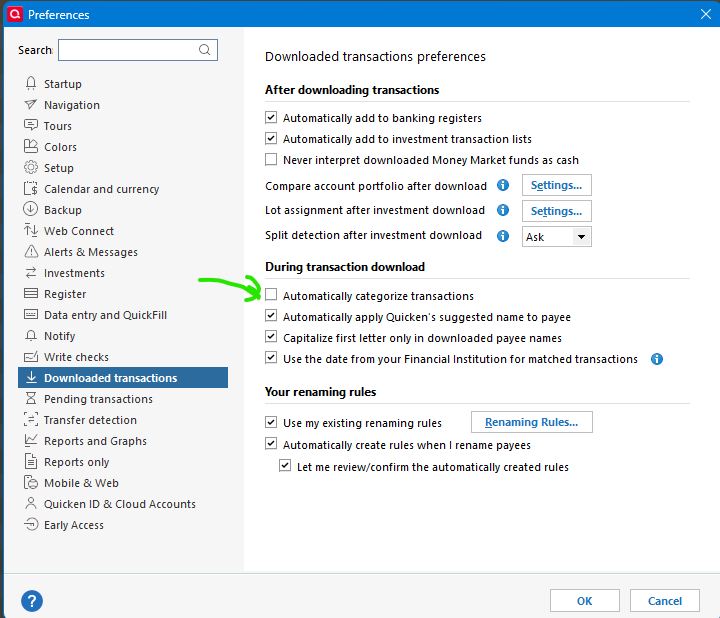Enable Automatically categorize transactions checkbox
720x618 pixels.
click(271, 295)
